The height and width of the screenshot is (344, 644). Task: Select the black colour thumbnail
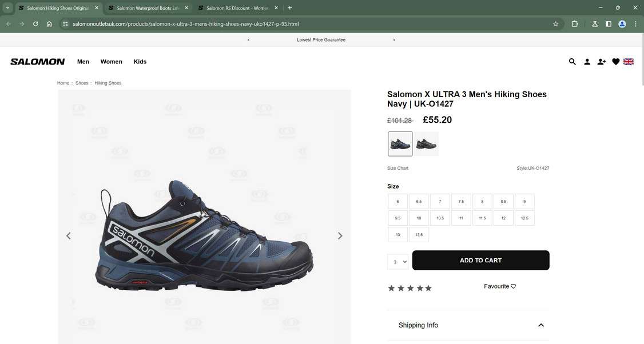point(426,143)
